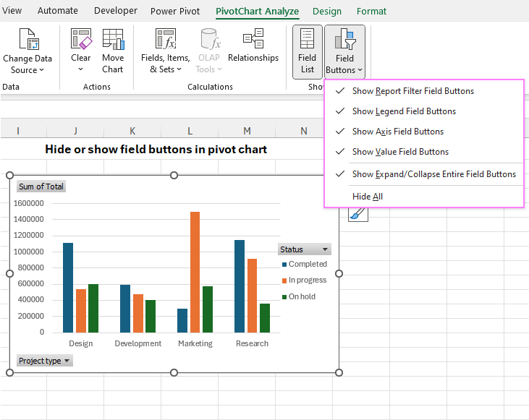This screenshot has height=420, width=529.
Task: Uncheck Show Expand/Collapse Entire Field Buttons
Action: [423, 174]
